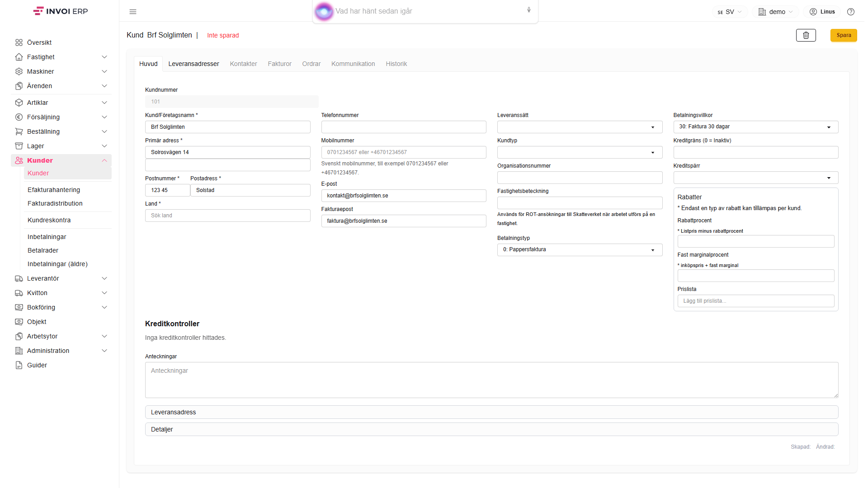Click the Telefonnummer input field
This screenshot has height=488, width=868.
[x=404, y=127]
